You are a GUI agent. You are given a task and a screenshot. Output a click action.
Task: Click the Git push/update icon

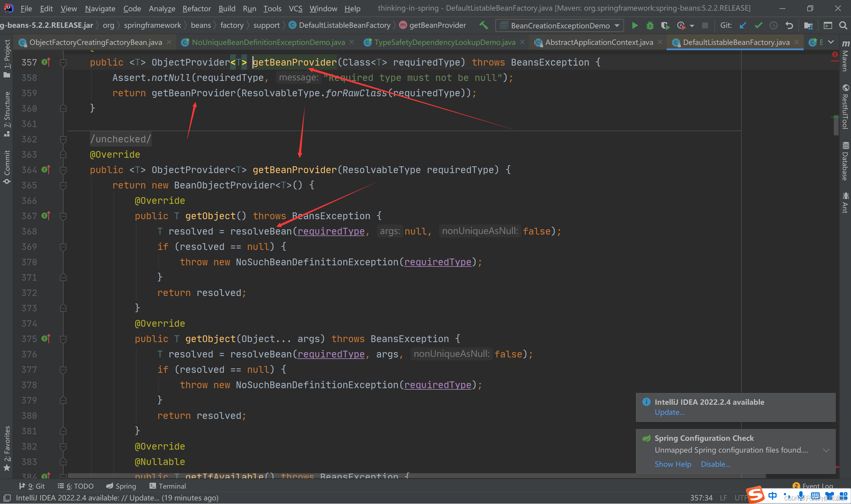point(743,25)
